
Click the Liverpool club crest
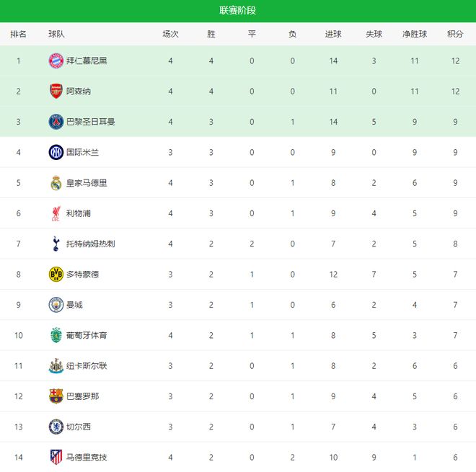pyautogui.click(x=56, y=213)
